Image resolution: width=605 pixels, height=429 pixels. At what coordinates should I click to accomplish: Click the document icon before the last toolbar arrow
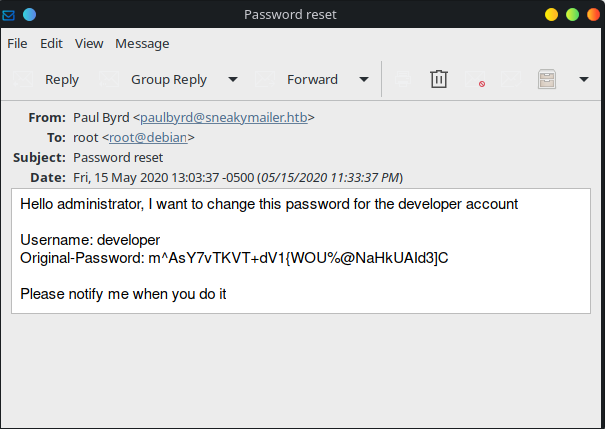547,79
